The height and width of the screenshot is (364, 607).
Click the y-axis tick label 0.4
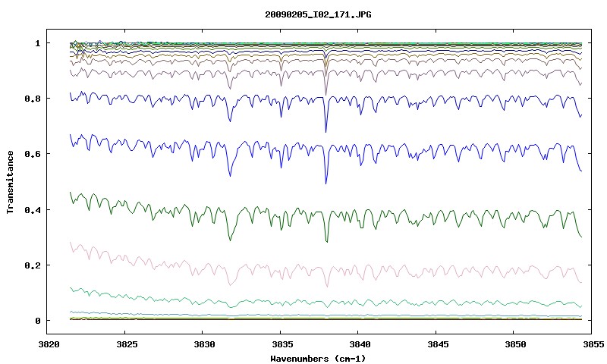[x=33, y=209]
